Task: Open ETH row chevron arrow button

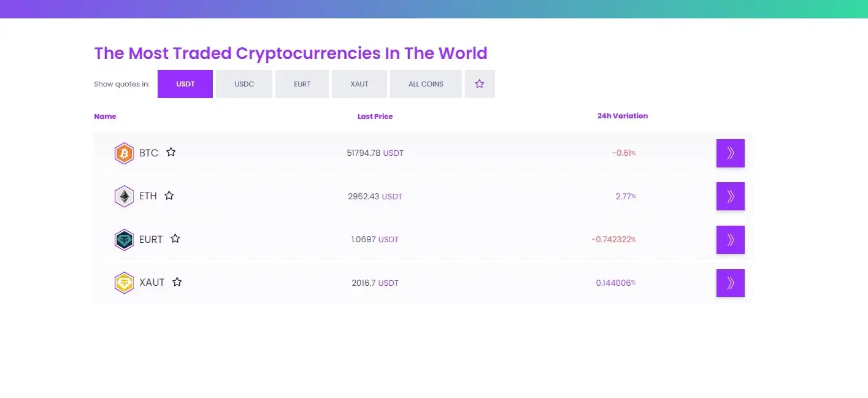Action: (730, 196)
